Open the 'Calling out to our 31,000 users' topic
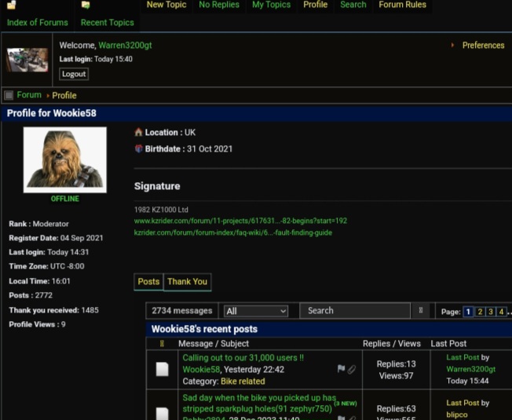 (x=243, y=358)
